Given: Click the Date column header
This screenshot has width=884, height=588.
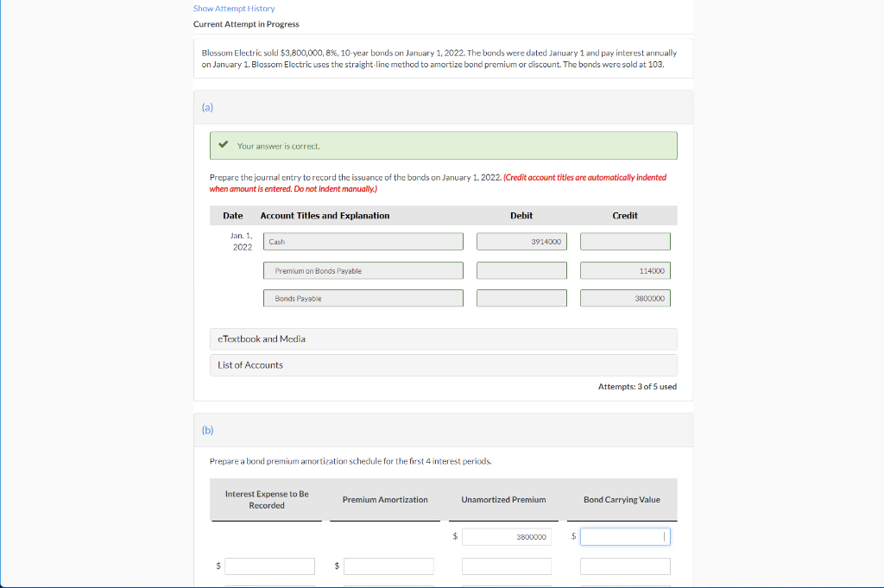Looking at the screenshot, I should [233, 215].
